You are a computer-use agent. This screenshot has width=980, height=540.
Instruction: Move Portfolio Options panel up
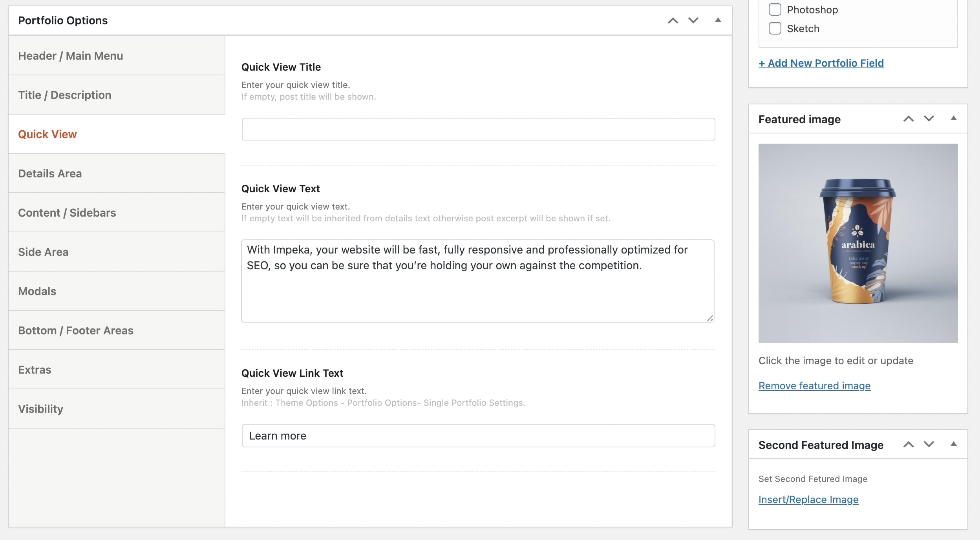click(673, 20)
